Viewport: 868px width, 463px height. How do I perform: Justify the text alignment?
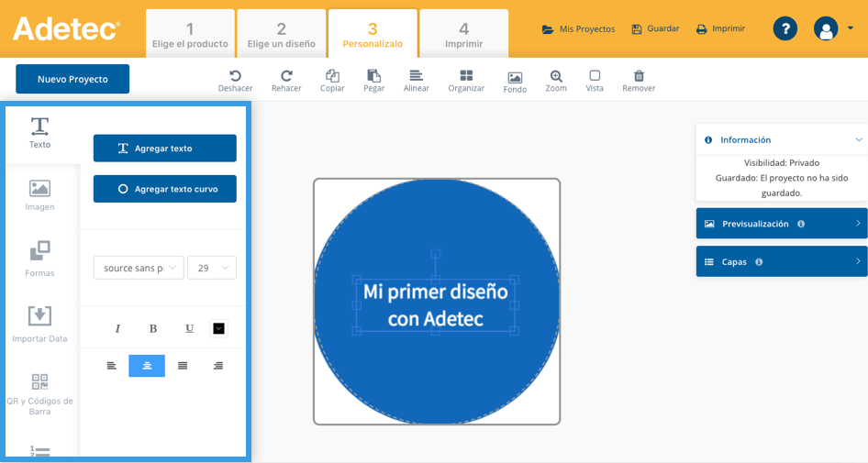183,366
